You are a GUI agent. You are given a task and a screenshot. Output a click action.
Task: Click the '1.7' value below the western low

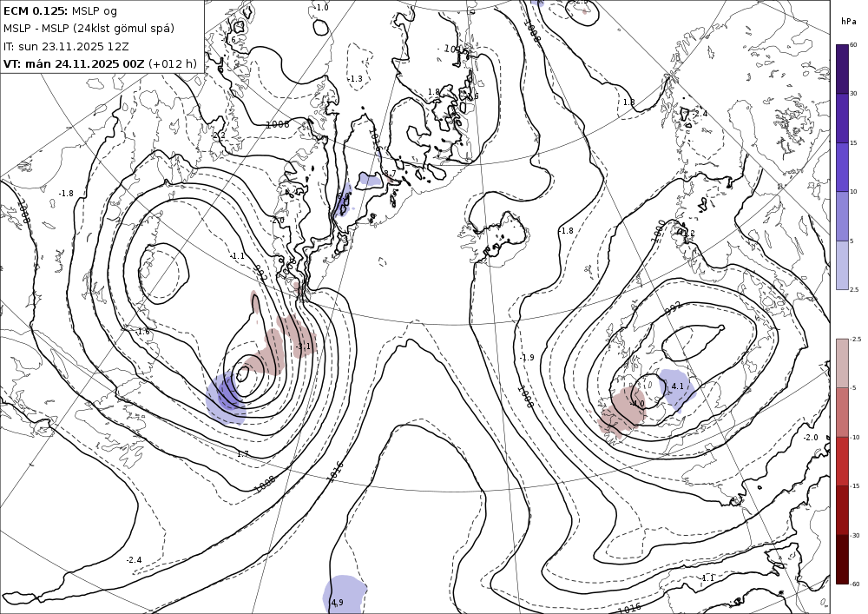pyautogui.click(x=242, y=454)
